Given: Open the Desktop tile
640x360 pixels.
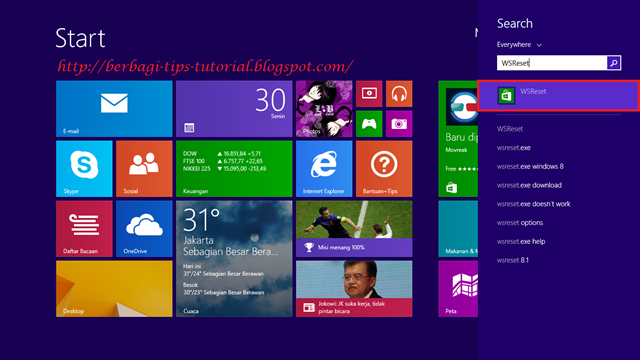Looking at the screenshot, I should [x=114, y=289].
